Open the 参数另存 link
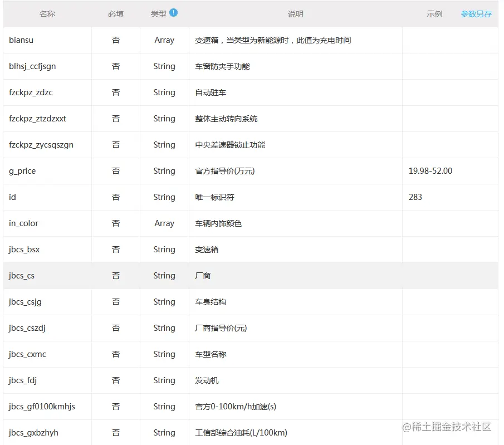 point(476,14)
